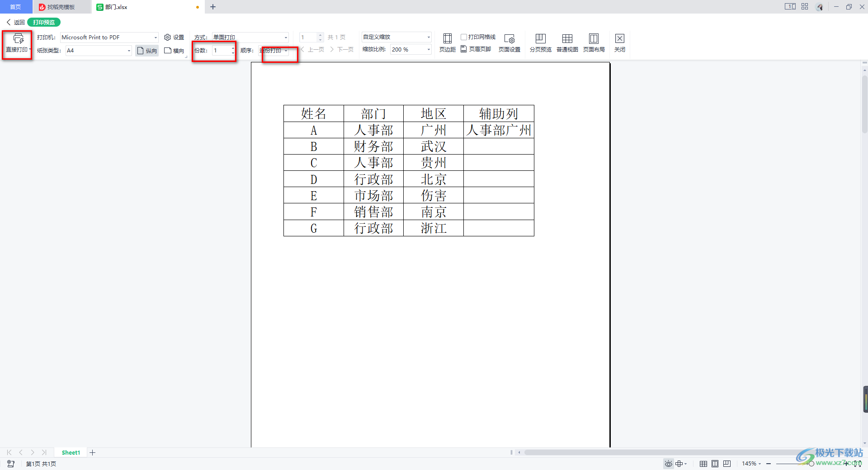Open reading mode cross-highlight icon
Screen dimensions: 868x470
click(679, 464)
